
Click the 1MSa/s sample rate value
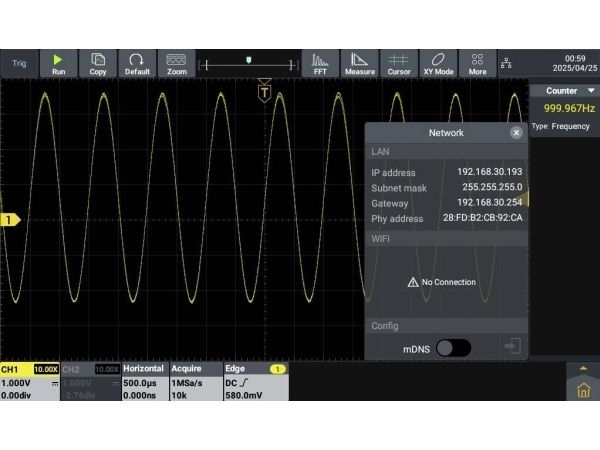(186, 383)
